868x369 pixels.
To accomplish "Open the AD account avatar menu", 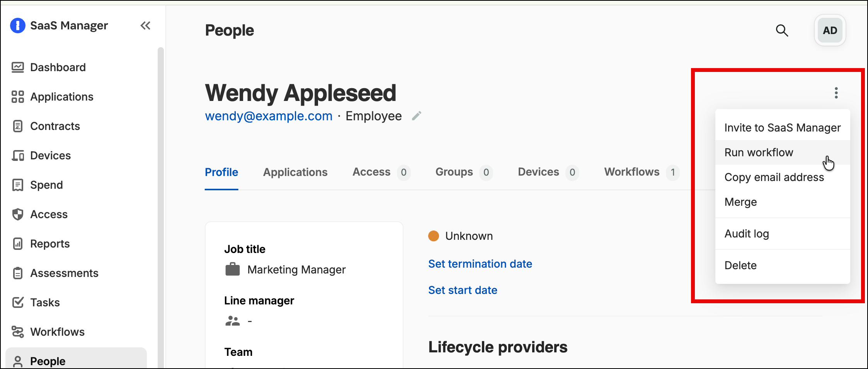I will click(830, 30).
